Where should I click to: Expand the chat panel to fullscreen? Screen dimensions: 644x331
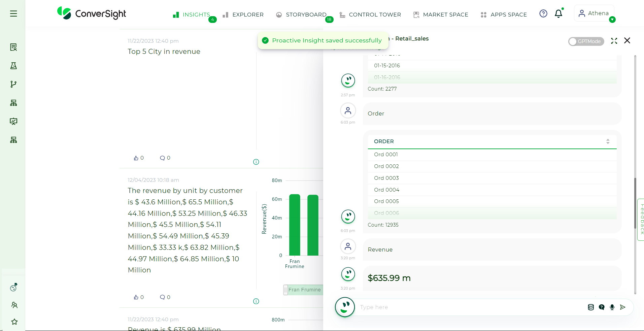[x=614, y=41]
